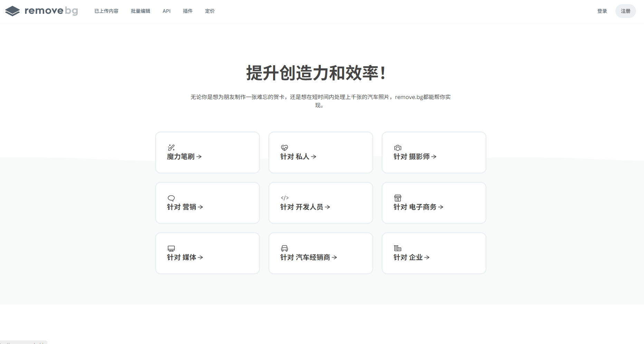This screenshot has height=344, width=644.
Task: Go to the API page
Action: coord(166,11)
